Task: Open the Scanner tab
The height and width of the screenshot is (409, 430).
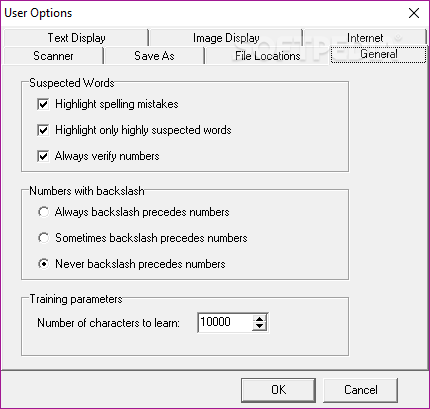Action: coord(53,56)
